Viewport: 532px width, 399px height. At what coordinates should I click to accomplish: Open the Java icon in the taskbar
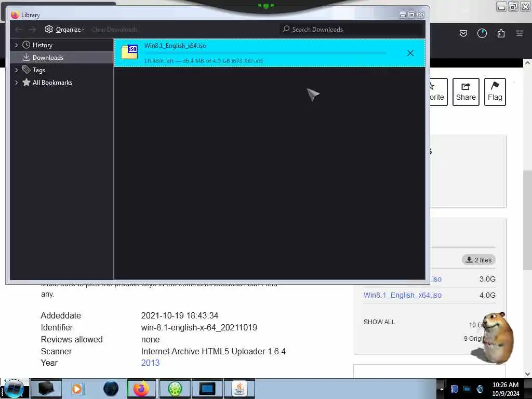click(x=240, y=389)
